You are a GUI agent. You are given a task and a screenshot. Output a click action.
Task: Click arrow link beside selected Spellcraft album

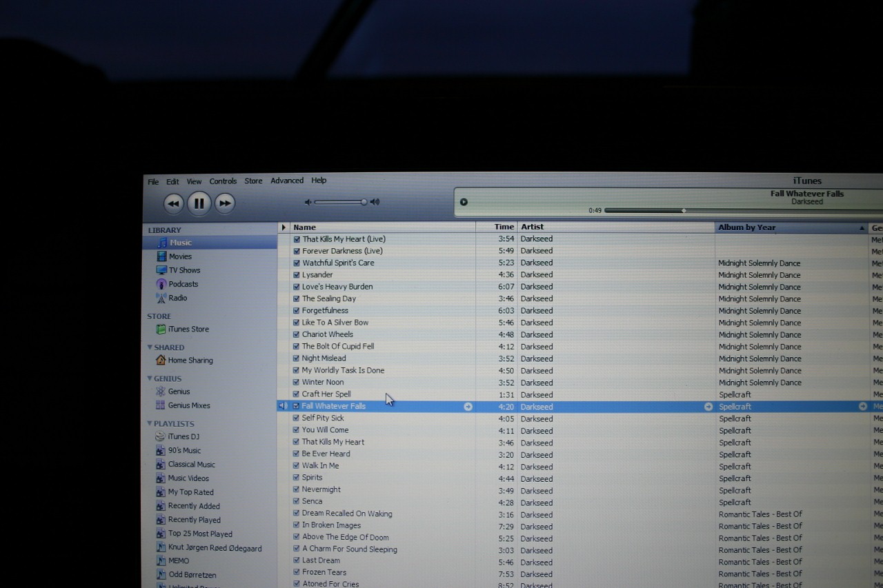coord(863,407)
